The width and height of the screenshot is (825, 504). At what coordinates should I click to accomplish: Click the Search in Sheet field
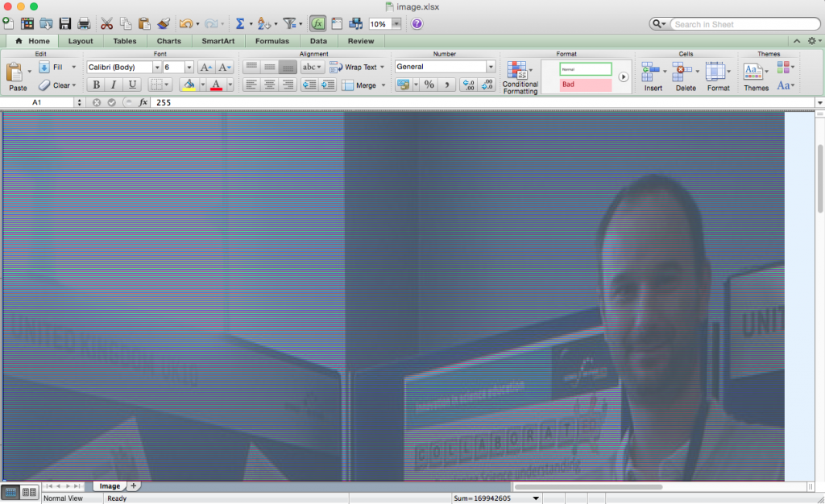tap(745, 24)
